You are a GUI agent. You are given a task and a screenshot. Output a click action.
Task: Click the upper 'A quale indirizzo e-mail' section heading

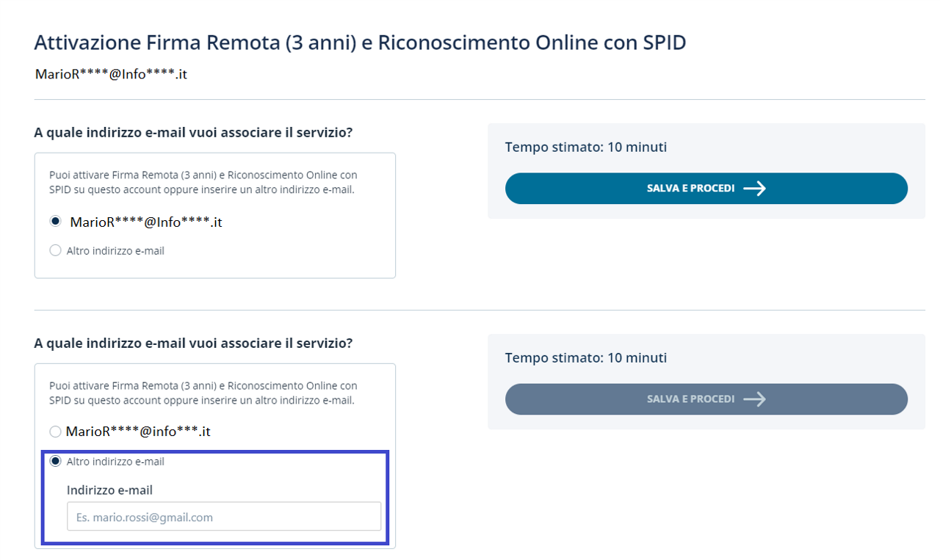tap(193, 133)
